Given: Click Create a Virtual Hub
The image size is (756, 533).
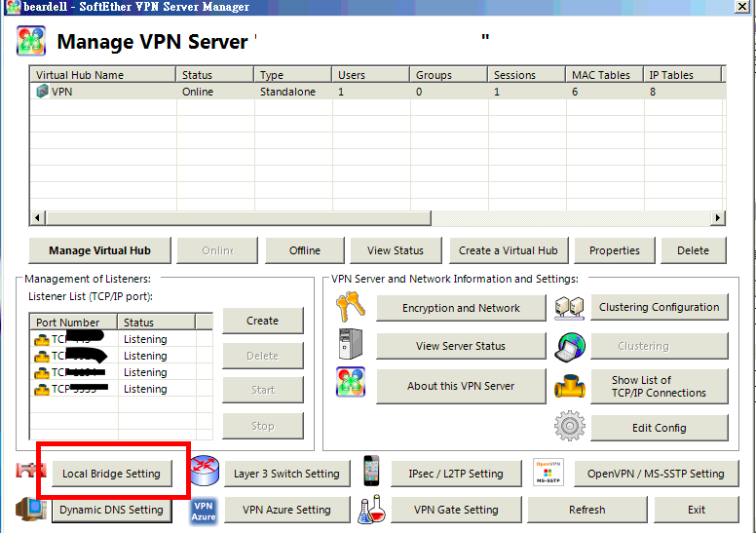Looking at the screenshot, I should coord(509,250).
